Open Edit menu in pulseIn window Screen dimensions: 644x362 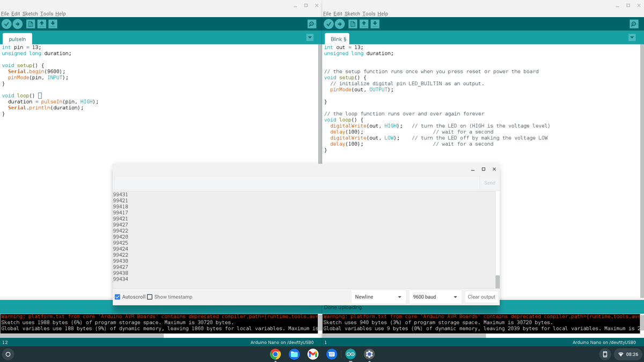point(16,13)
